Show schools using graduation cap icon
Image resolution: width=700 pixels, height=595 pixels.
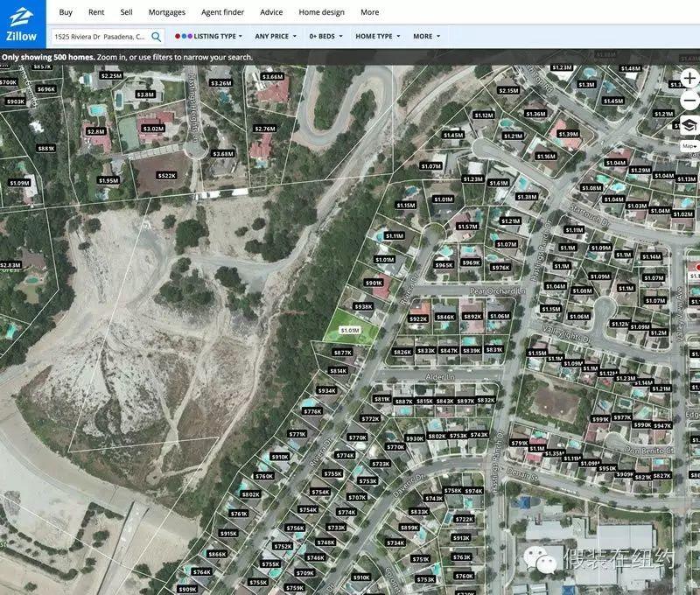689,124
